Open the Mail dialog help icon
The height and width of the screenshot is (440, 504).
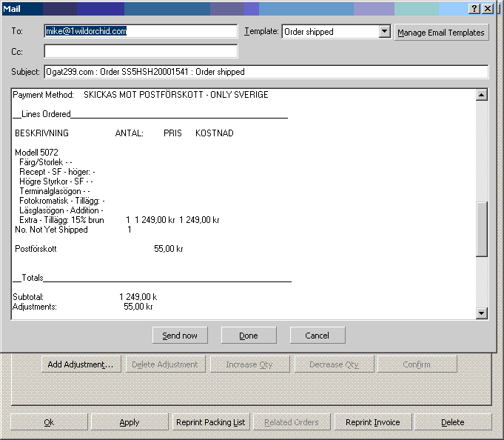pos(476,8)
